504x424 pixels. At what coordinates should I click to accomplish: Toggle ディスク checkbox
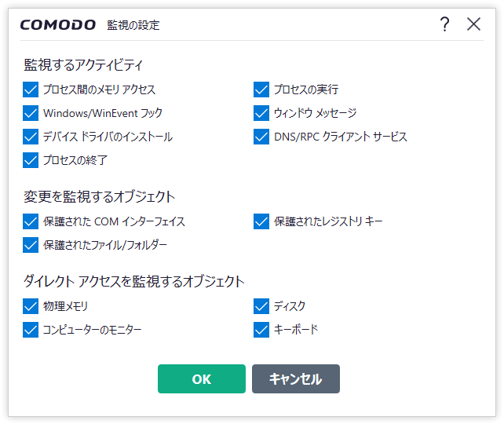click(x=261, y=306)
